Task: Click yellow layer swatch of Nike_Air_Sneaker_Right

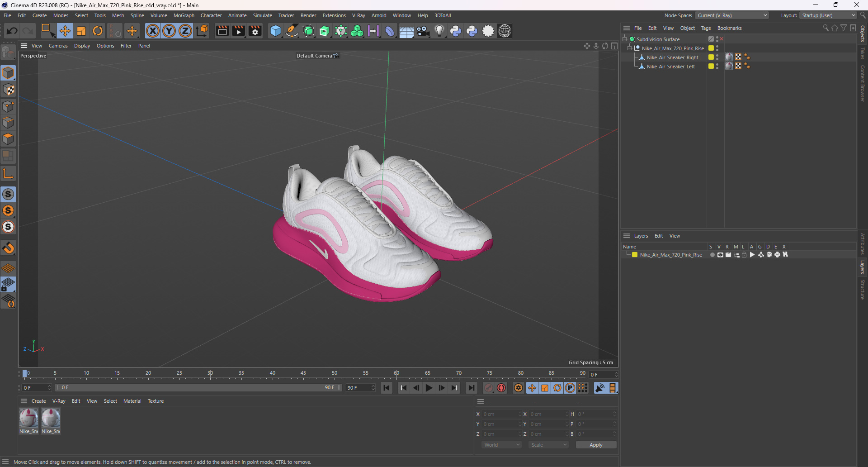Action: (x=711, y=57)
